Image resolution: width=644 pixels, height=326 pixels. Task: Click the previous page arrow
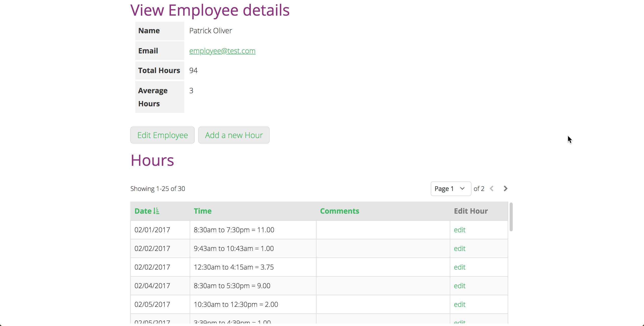click(492, 188)
